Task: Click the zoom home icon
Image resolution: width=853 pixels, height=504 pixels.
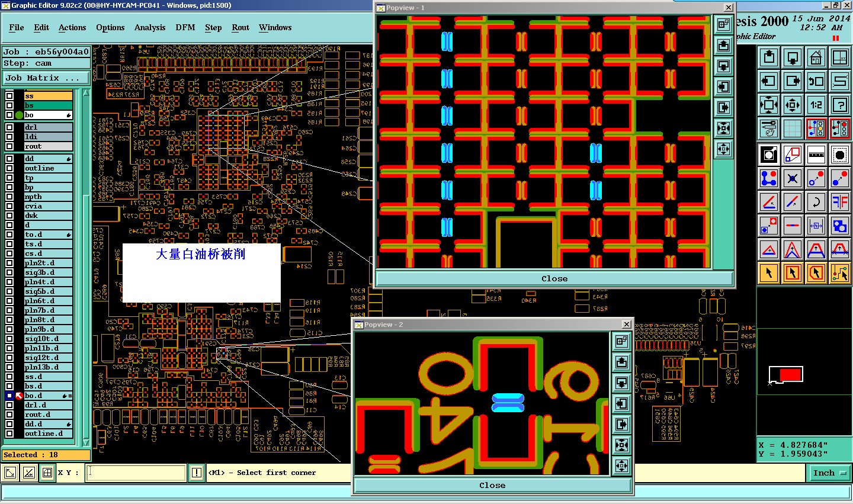Action: pos(816,57)
